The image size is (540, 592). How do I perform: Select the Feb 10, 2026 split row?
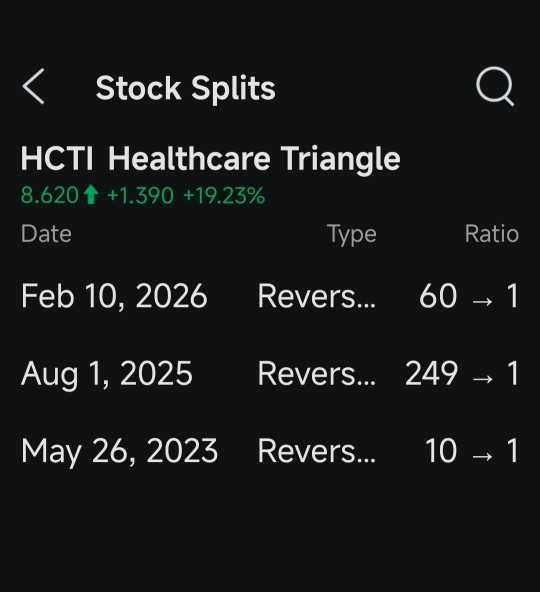(x=270, y=296)
